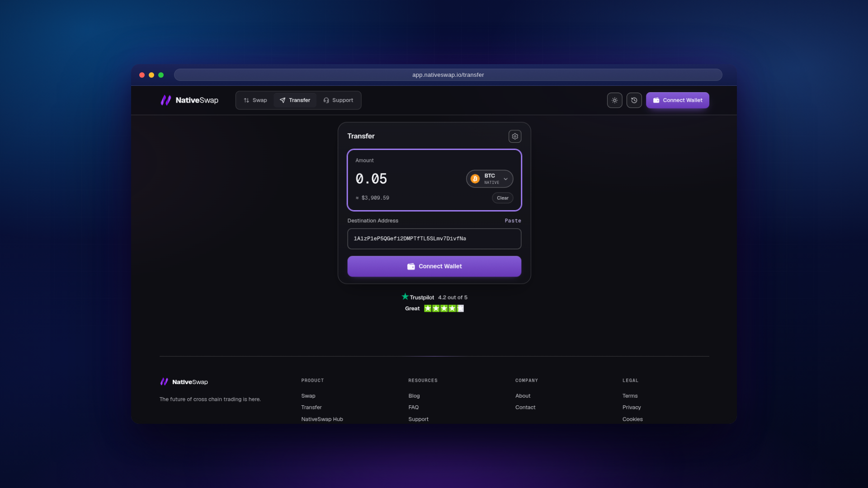Paste into Destination Address
Screen dimensions: 868x488
pos(513,221)
